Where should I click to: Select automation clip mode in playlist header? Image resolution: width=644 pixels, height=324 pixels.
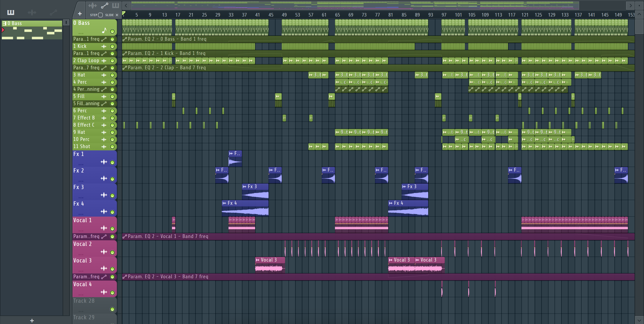point(104,5)
